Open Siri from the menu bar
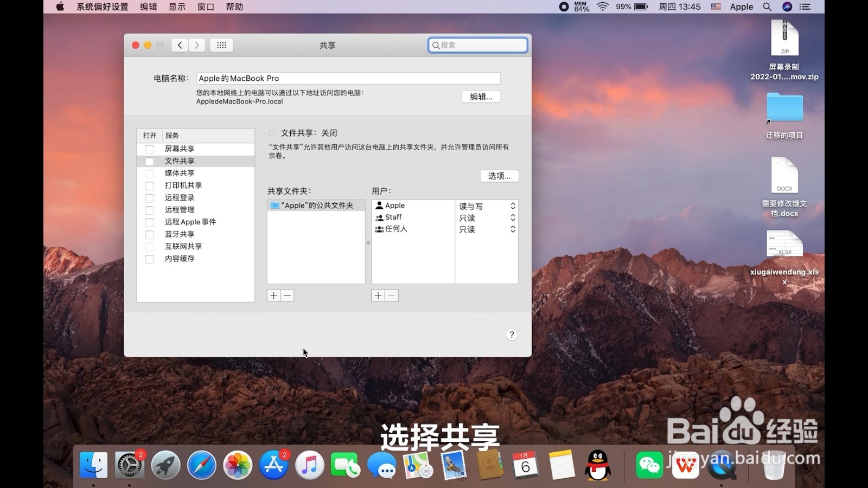The image size is (868, 488). pos(787,7)
